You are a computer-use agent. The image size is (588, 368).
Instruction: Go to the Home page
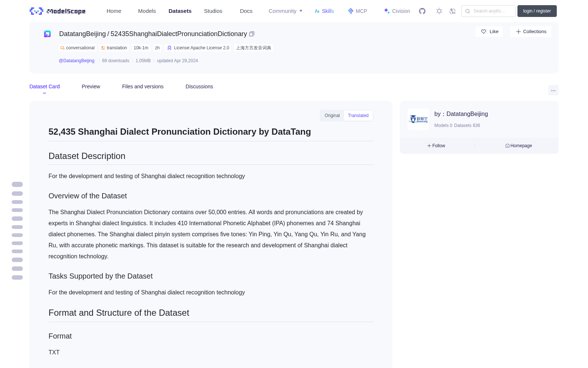point(114,11)
